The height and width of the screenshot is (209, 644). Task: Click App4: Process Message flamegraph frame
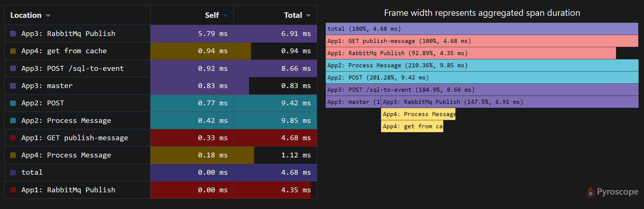pyautogui.click(x=418, y=114)
